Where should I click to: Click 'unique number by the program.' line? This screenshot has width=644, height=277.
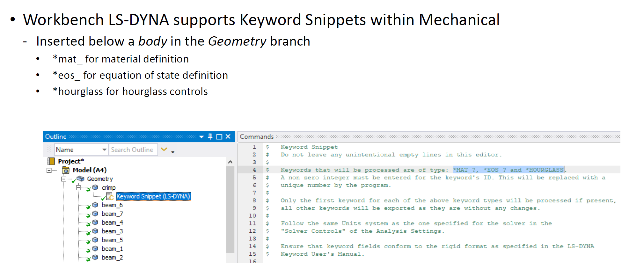click(336, 185)
